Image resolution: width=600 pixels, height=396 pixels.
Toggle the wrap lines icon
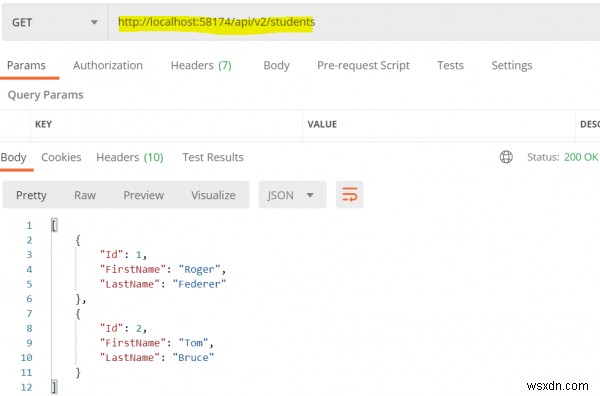349,195
